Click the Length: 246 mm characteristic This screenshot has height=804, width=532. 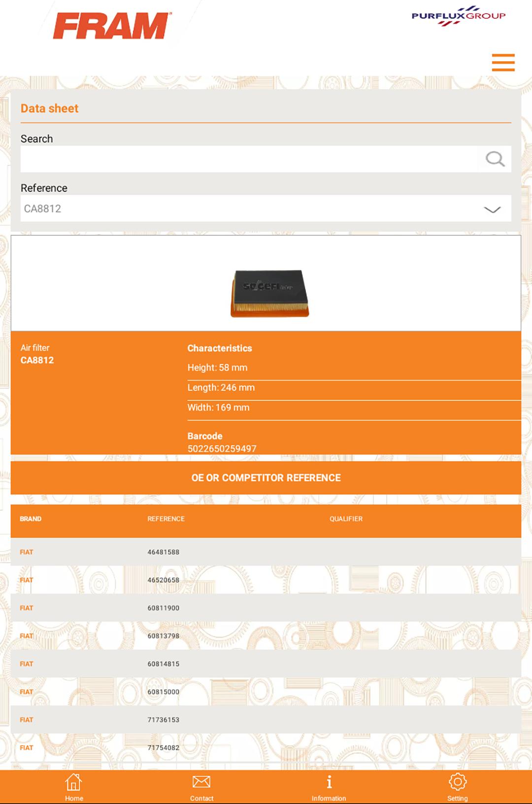coord(221,387)
